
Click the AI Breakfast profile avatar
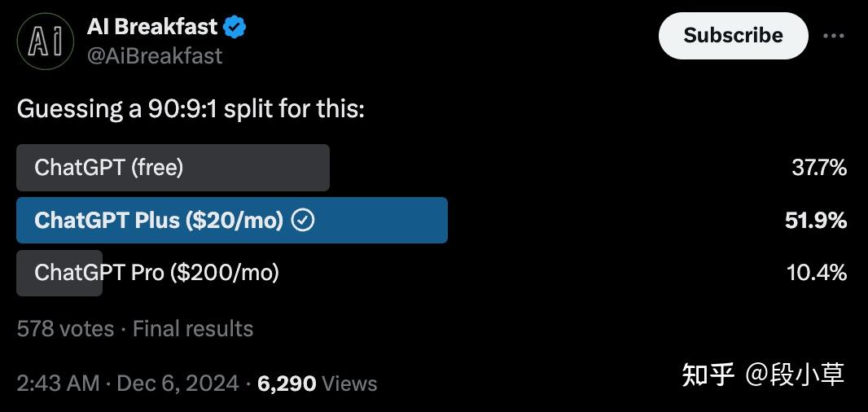tap(46, 41)
